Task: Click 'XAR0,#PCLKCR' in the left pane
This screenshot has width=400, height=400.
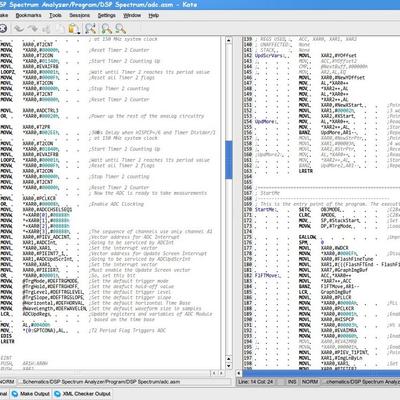Action: click(x=39, y=199)
